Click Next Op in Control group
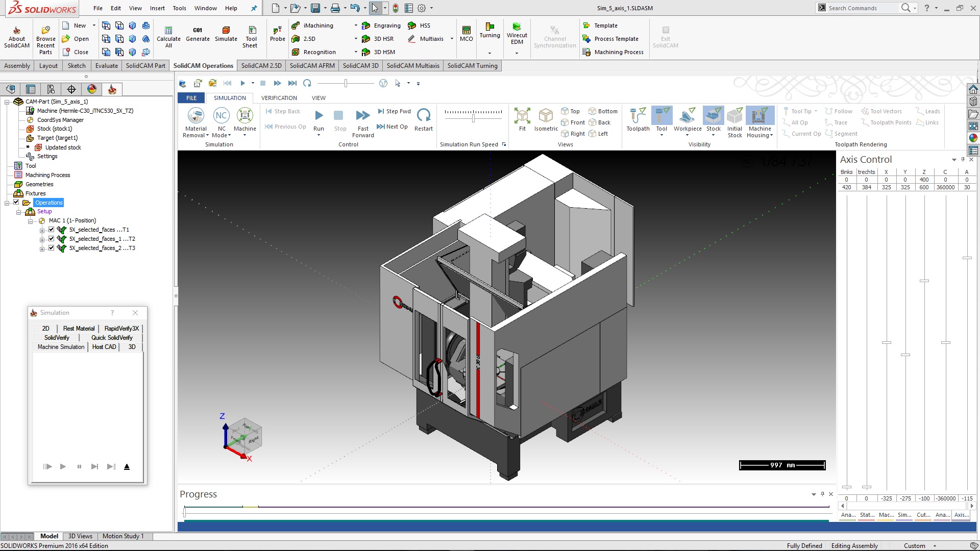This screenshot has width=980, height=551. click(392, 127)
